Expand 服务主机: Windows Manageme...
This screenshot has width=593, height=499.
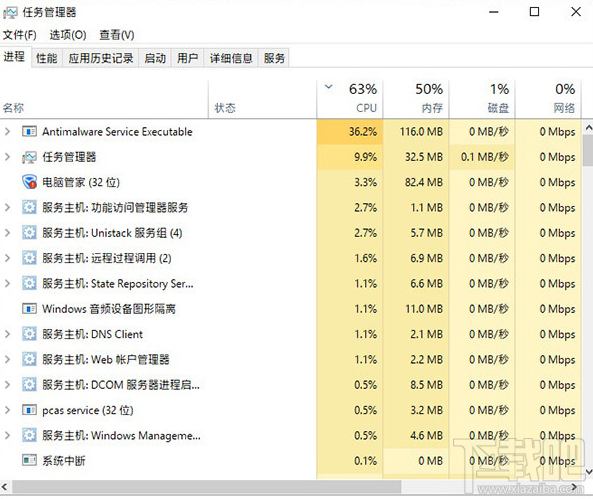(x=7, y=435)
